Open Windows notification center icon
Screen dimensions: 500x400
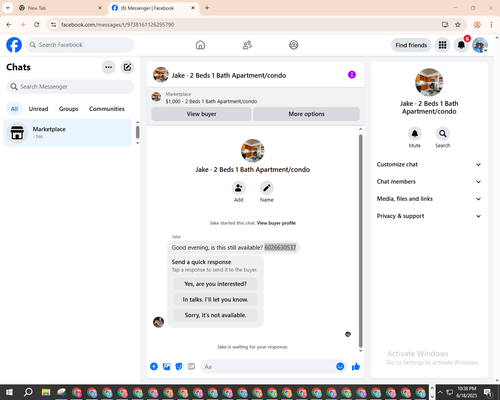(x=489, y=392)
